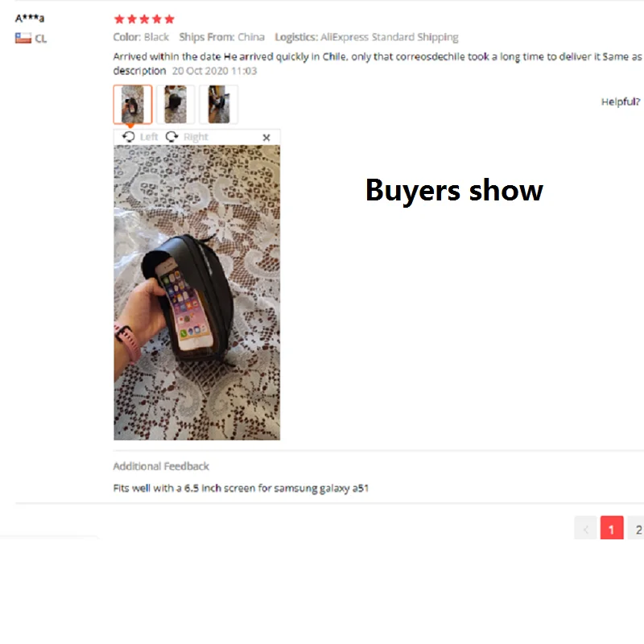Go to the previous reviews page
The height and width of the screenshot is (644, 644).
click(x=585, y=529)
